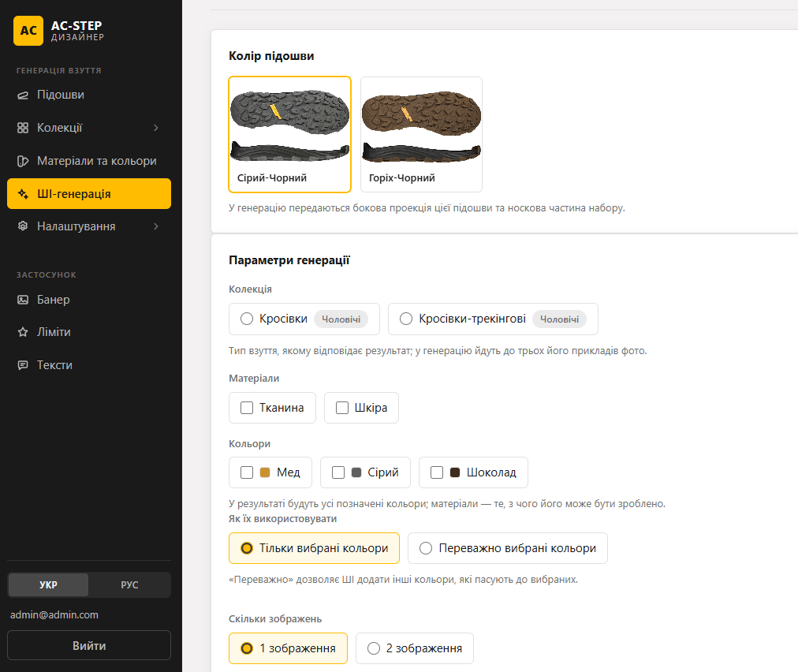Switch language to УКР
798x672 pixels.
coord(48,585)
